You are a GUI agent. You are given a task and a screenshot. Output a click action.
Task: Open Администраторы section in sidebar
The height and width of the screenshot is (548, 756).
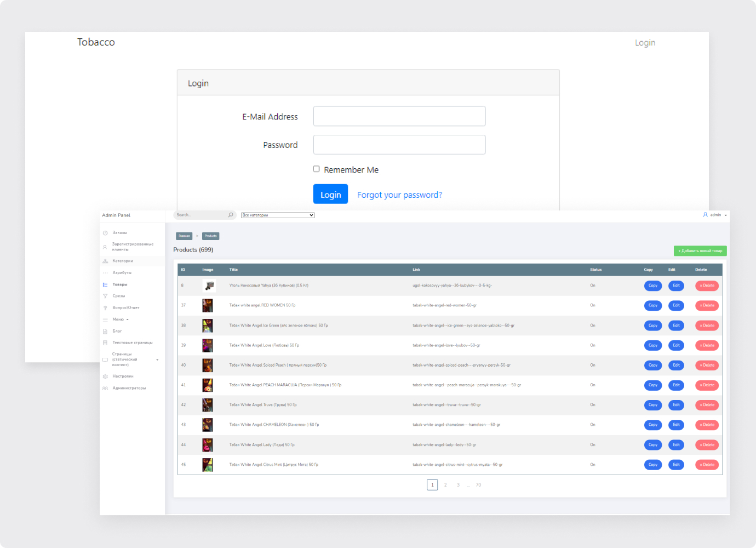pyautogui.click(x=129, y=389)
